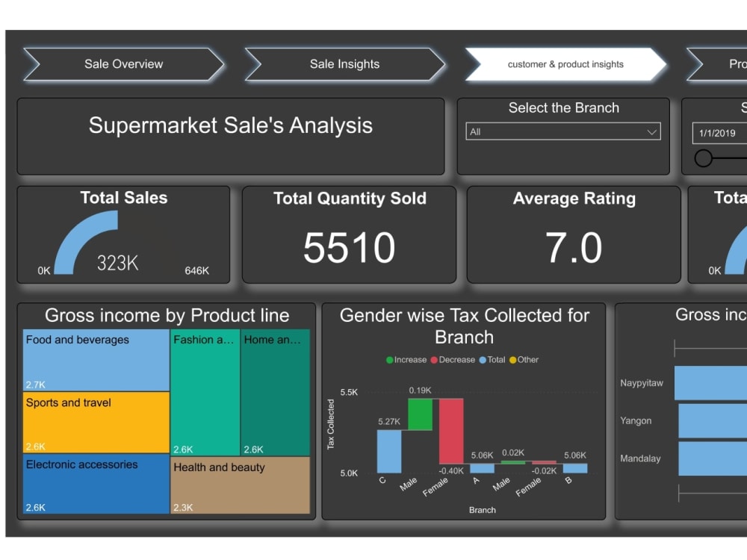Click branch C blue total bar
747x560 pixels.
[x=389, y=452]
